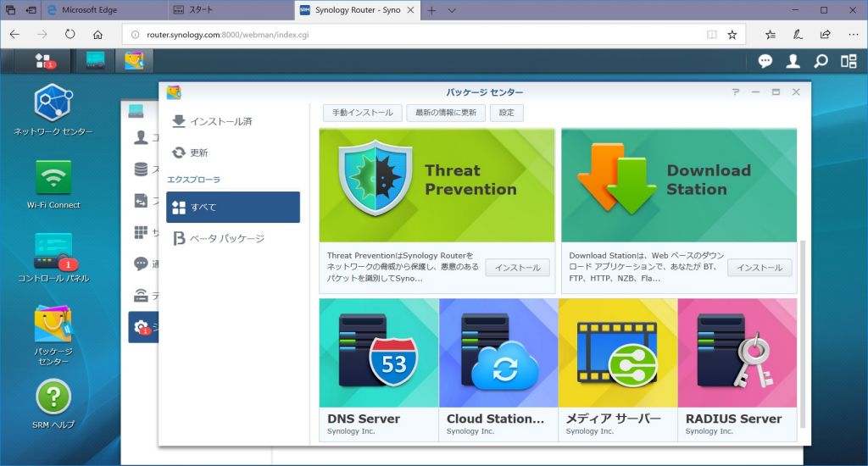Open Edge reading view icon
Image resolution: width=868 pixels, height=466 pixels.
coord(712,35)
